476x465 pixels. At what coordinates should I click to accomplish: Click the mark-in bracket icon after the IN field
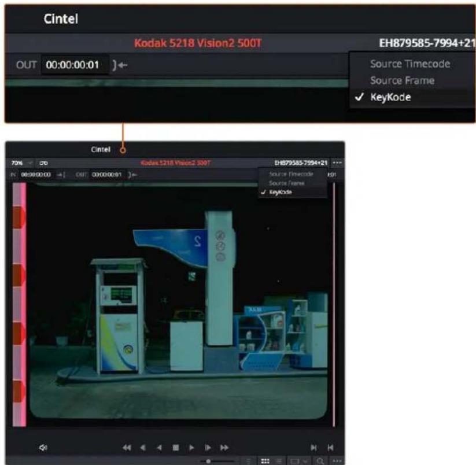pos(61,175)
